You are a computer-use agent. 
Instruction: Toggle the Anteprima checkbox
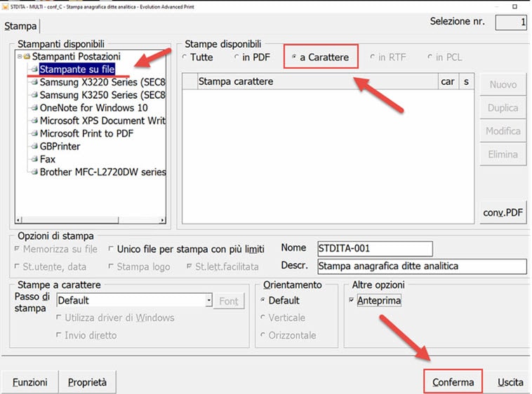tap(352, 301)
